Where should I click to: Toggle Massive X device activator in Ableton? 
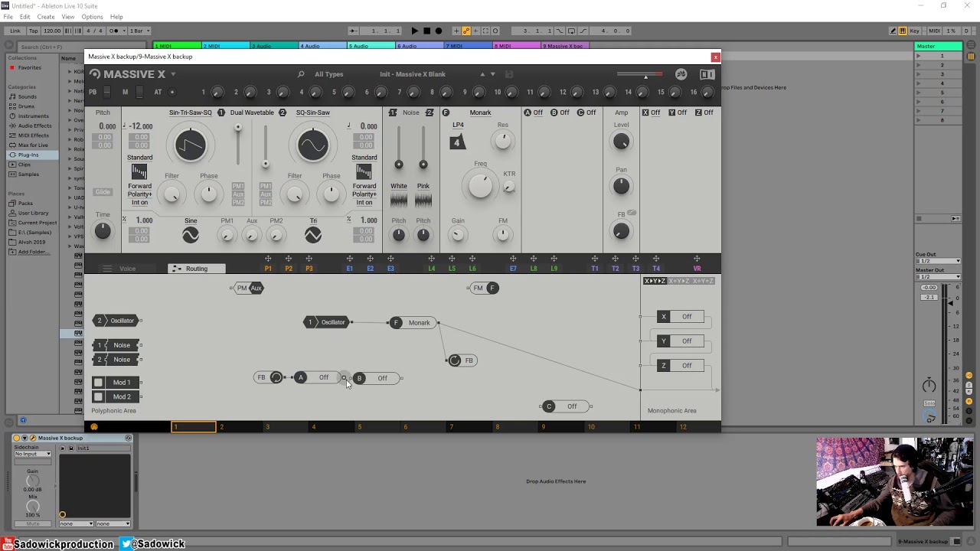tap(16, 439)
